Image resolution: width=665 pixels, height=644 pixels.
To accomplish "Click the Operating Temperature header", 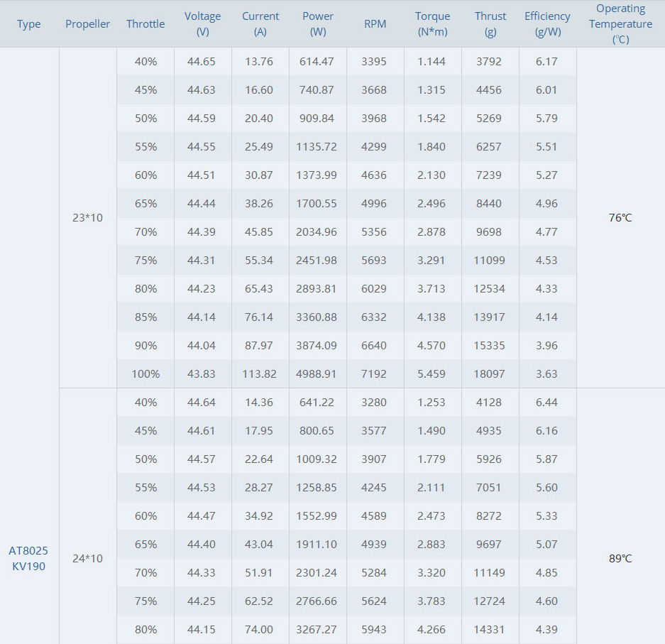I will 620,23.
